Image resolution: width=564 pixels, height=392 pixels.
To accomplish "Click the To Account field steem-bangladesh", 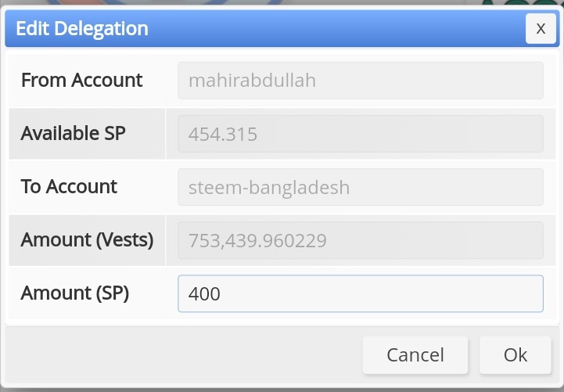I will coord(360,187).
